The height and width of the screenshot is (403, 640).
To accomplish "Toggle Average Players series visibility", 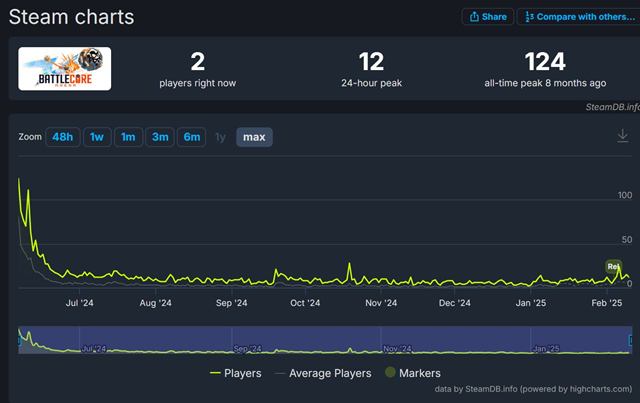I will coord(323,373).
